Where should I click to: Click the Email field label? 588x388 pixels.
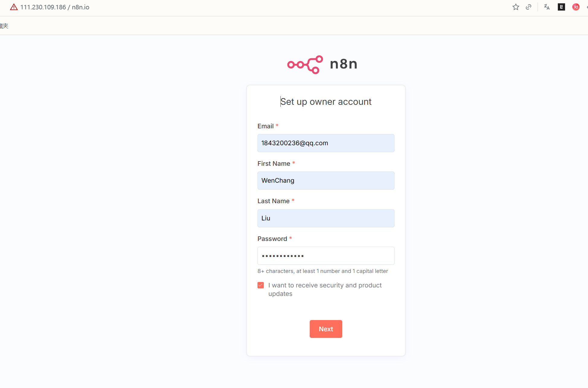265,126
